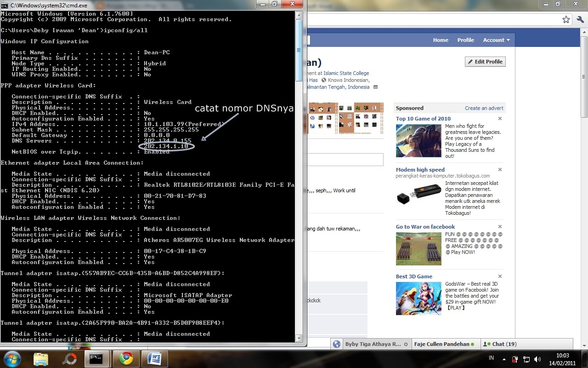Image resolution: width=588 pixels, height=368 pixels.
Task: Click the Dean-PC host name text
Action: [x=157, y=52]
